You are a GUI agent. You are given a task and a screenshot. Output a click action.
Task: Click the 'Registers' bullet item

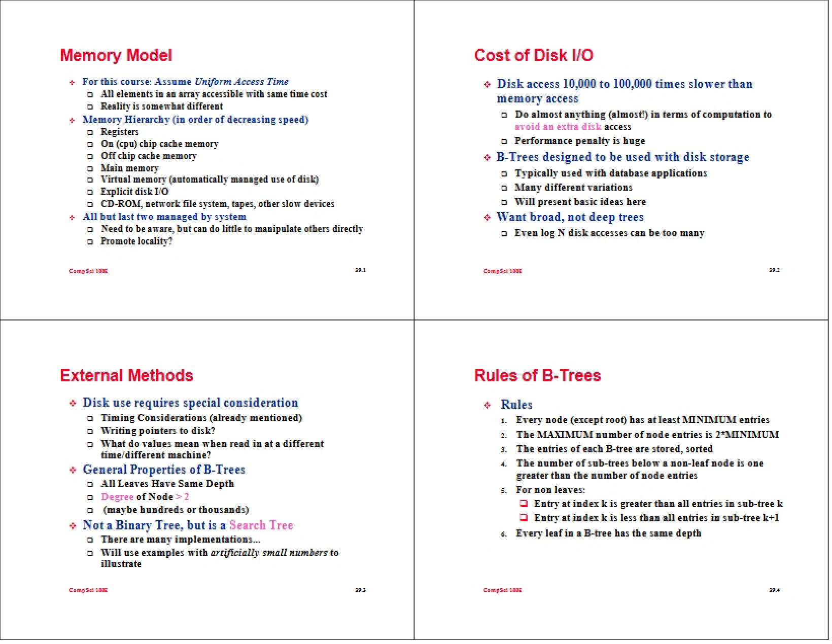coord(119,132)
